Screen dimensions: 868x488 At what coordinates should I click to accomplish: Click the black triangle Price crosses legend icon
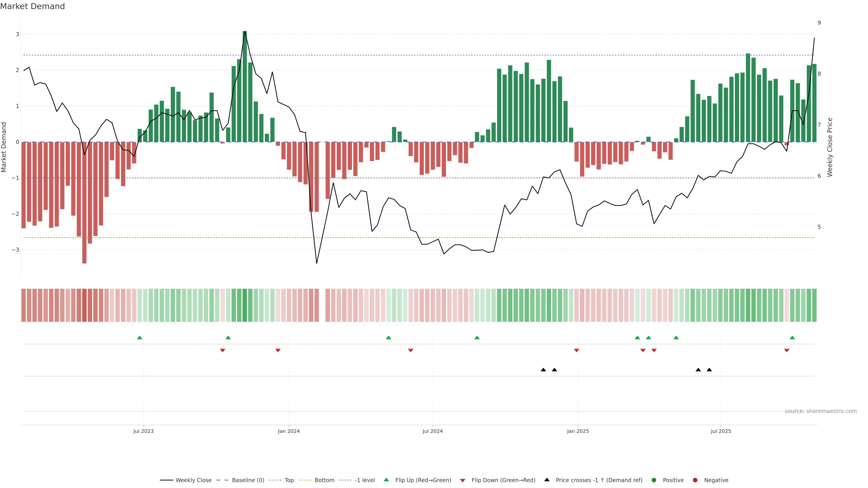pos(547,480)
